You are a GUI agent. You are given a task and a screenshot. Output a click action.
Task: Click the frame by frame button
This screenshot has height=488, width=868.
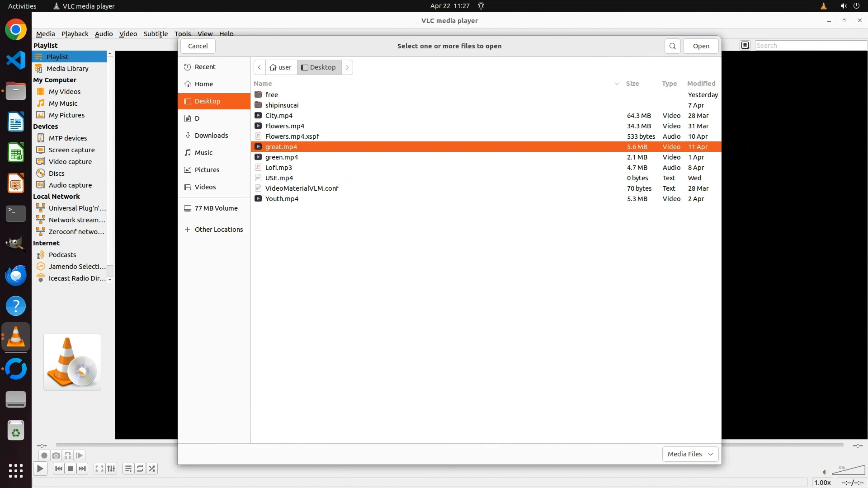click(x=80, y=455)
